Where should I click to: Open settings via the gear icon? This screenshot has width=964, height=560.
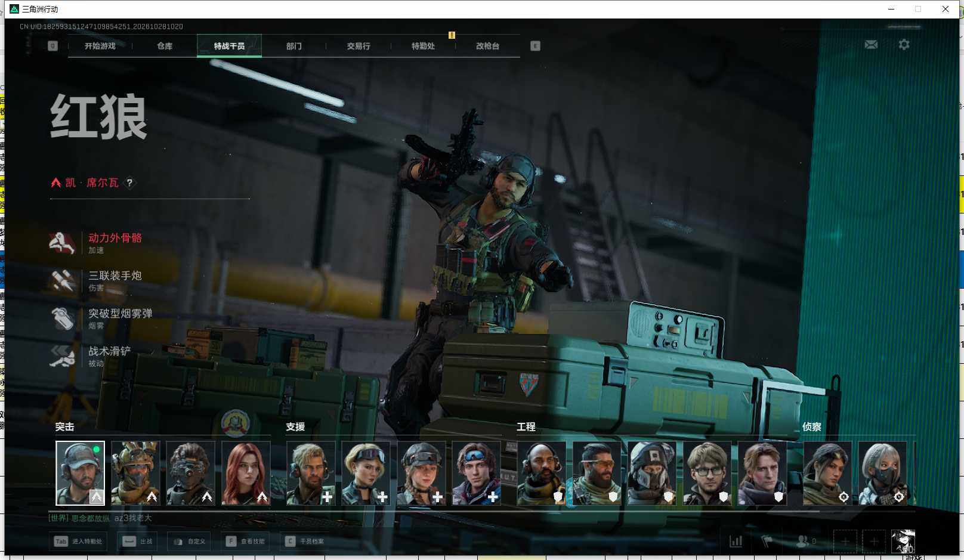pos(904,45)
